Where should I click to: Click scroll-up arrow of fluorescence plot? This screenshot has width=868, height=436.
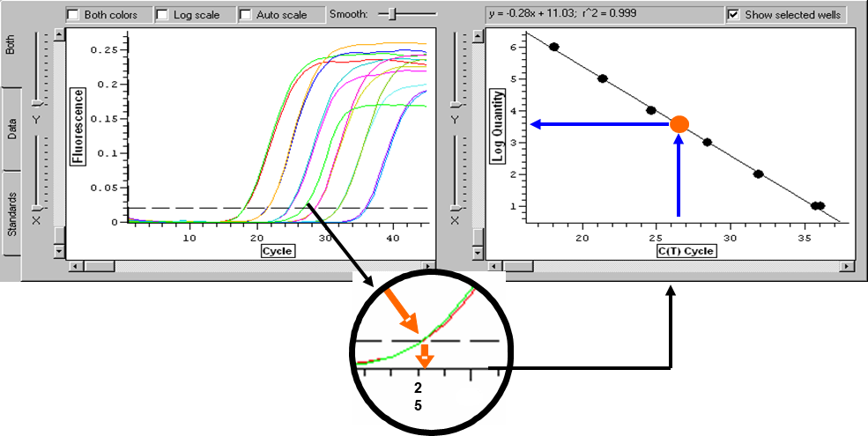[59, 33]
